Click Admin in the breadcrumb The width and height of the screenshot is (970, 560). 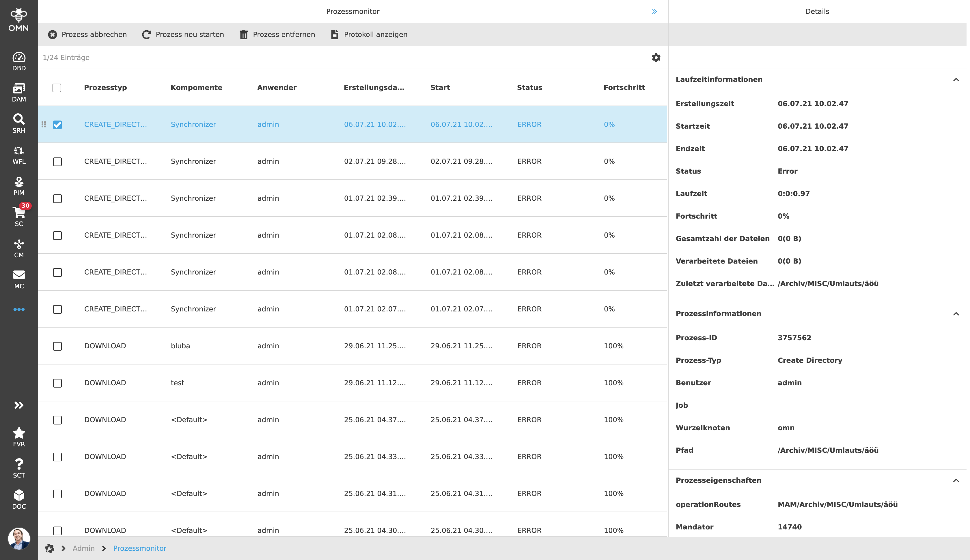(x=83, y=548)
